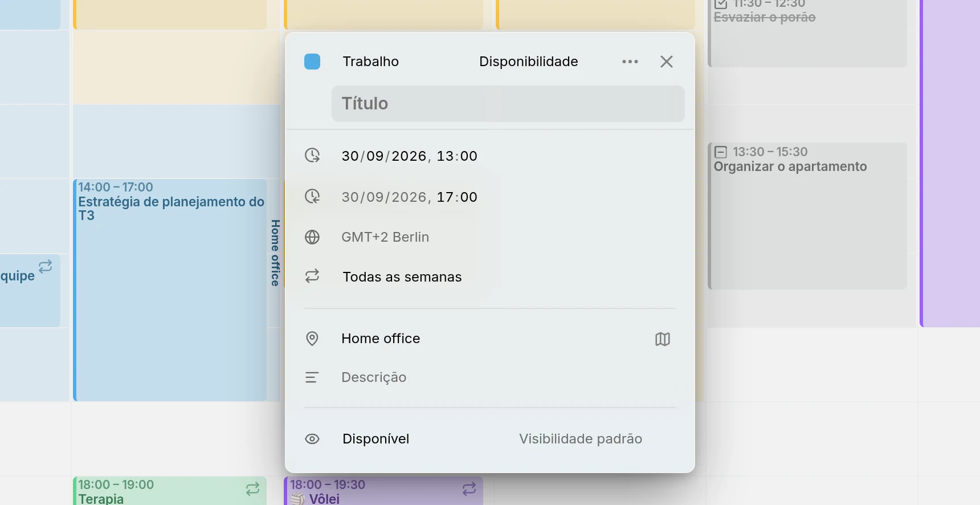Uncheck the Esvaziar o porão task checkbox
The image size is (980, 505).
coord(721,4)
